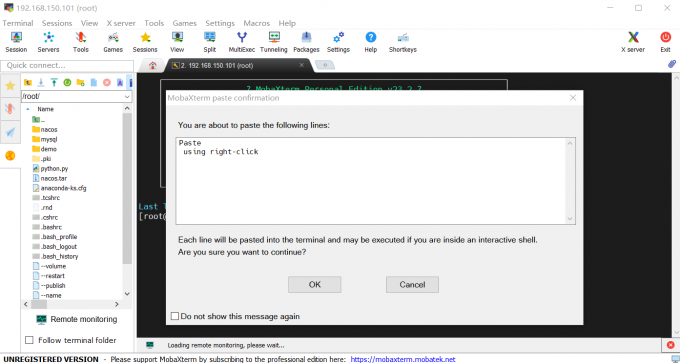The height and width of the screenshot is (363, 680).
Task: Start Remote monitoring button
Action: click(76, 319)
